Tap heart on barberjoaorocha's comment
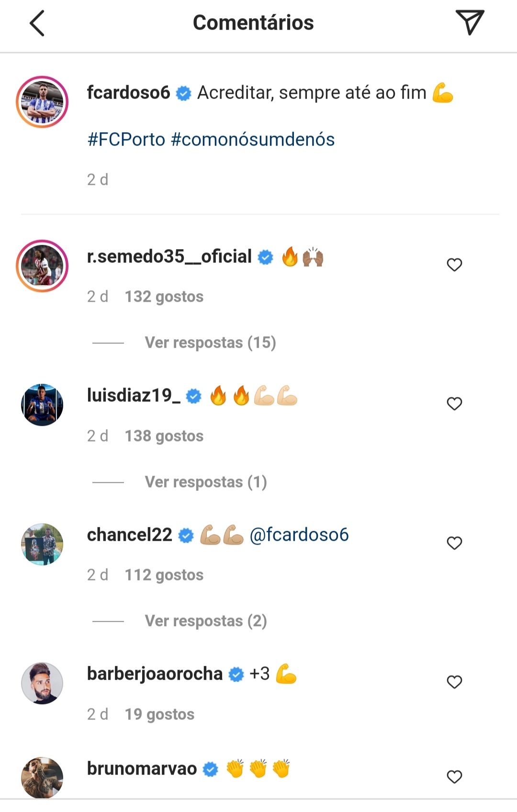 pyautogui.click(x=454, y=682)
